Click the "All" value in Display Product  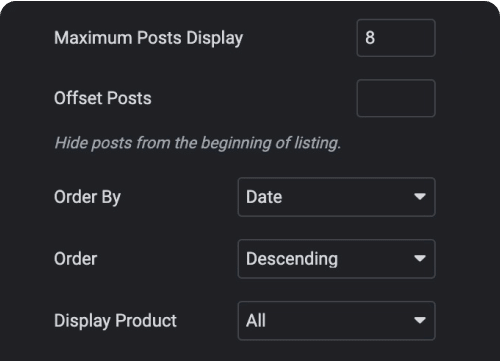click(x=256, y=321)
